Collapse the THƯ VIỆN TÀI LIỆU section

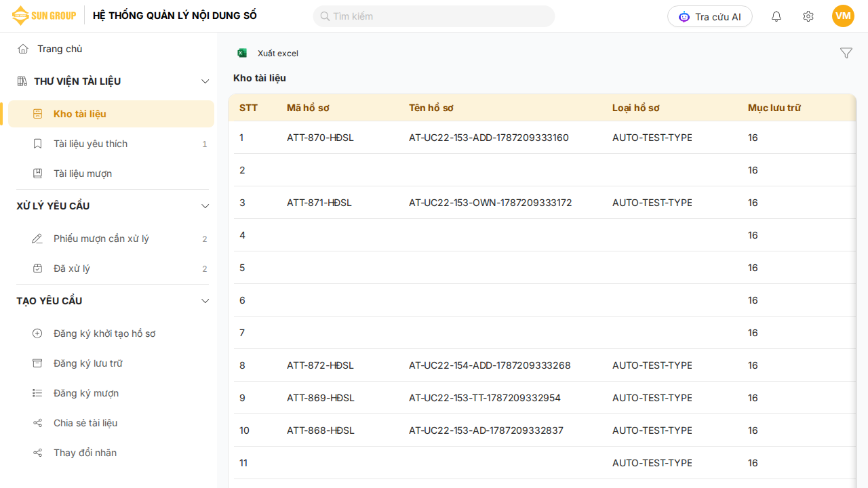tap(205, 81)
